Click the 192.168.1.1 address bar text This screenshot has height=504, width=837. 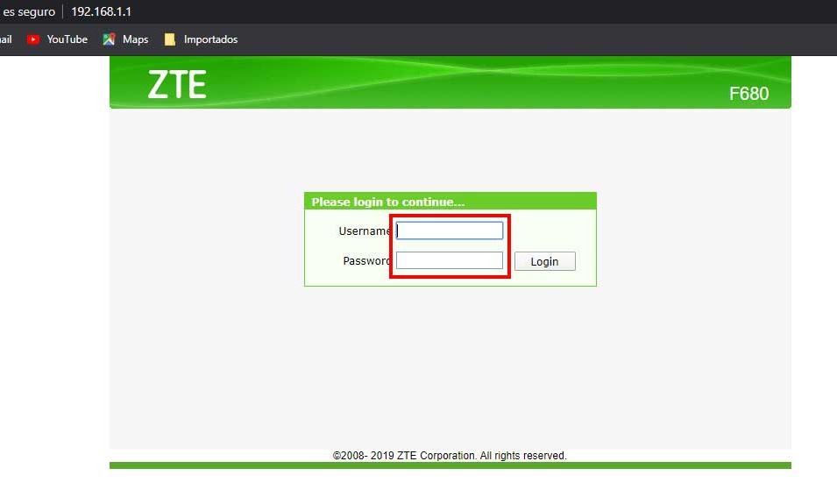click(102, 11)
